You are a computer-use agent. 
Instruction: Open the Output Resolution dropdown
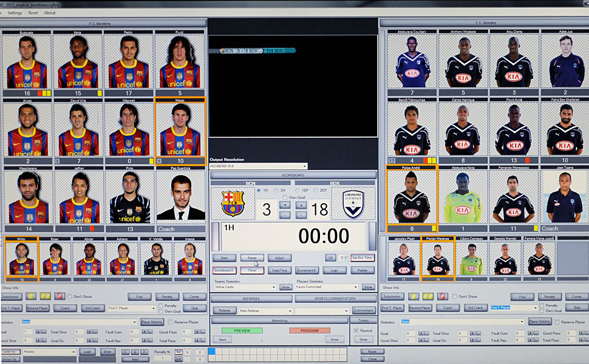tap(258, 166)
